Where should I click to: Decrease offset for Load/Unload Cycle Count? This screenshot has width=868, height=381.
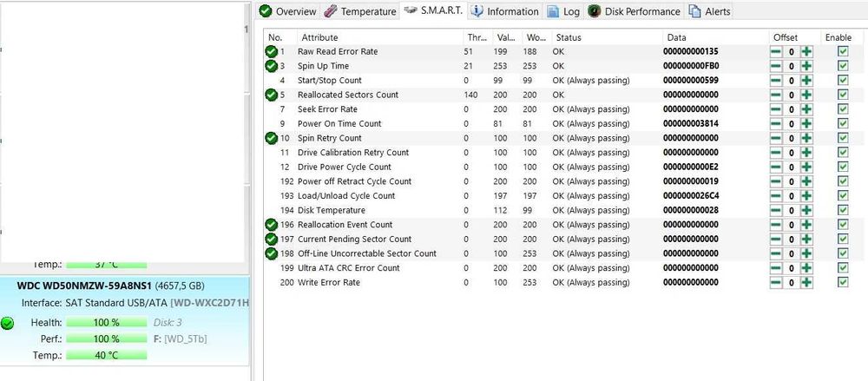(x=776, y=195)
